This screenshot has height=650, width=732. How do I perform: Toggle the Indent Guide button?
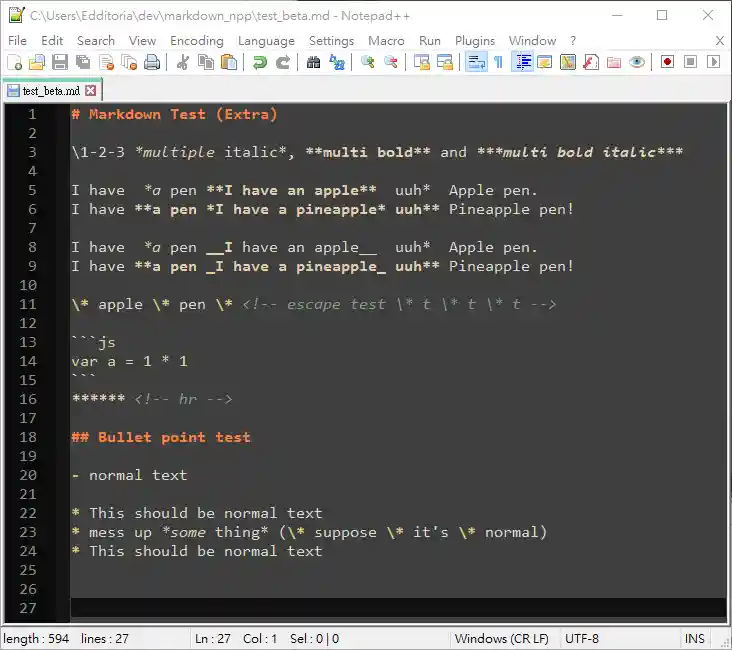point(522,62)
